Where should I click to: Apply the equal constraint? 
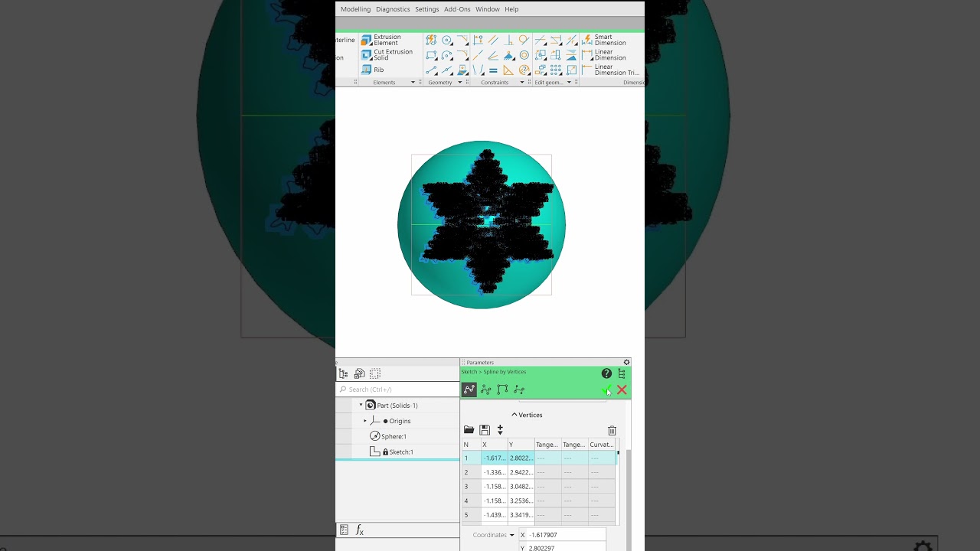[493, 70]
